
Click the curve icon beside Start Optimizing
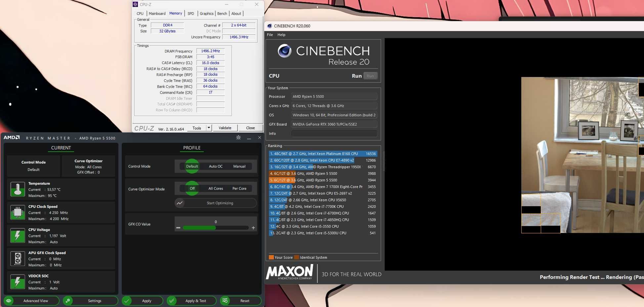click(180, 203)
